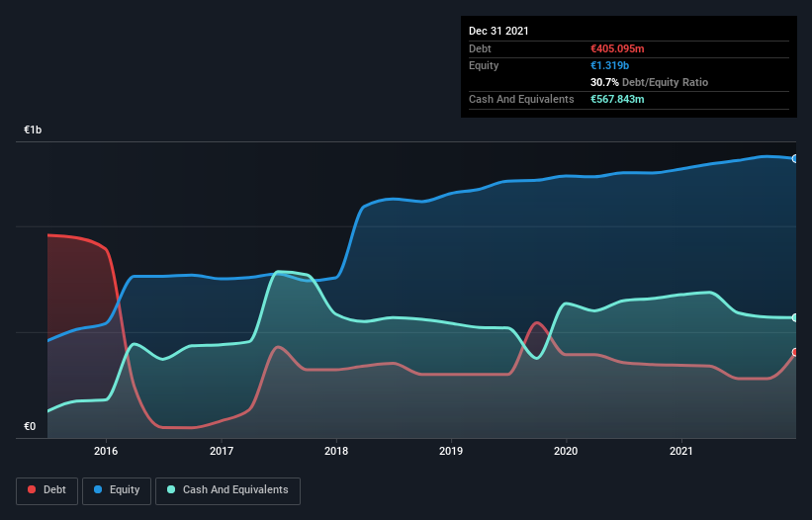The width and height of the screenshot is (812, 520).
Task: Toggle the Equity legend button
Action: coord(117,490)
